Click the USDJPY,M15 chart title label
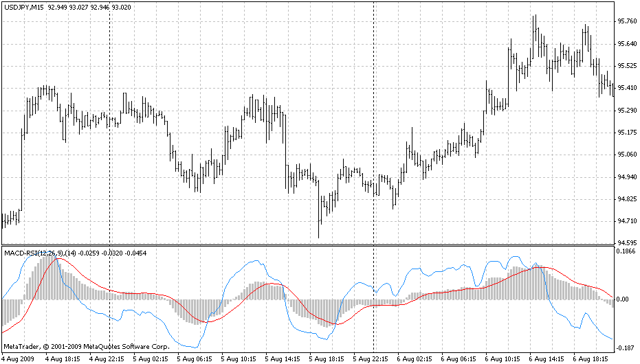 23,6
